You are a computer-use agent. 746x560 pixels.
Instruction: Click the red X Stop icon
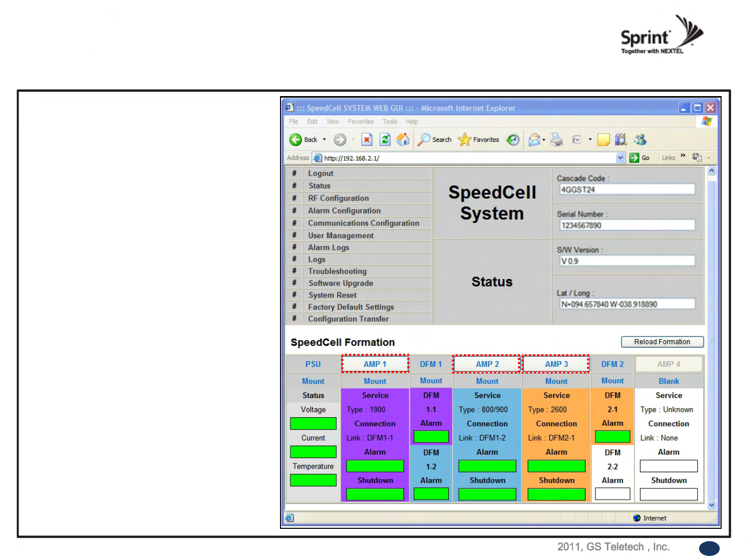coord(367,139)
